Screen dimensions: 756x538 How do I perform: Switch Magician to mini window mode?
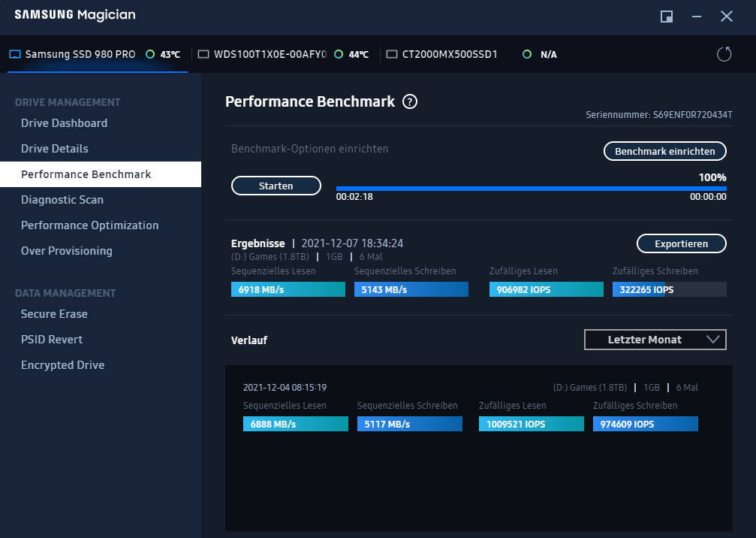(x=667, y=17)
